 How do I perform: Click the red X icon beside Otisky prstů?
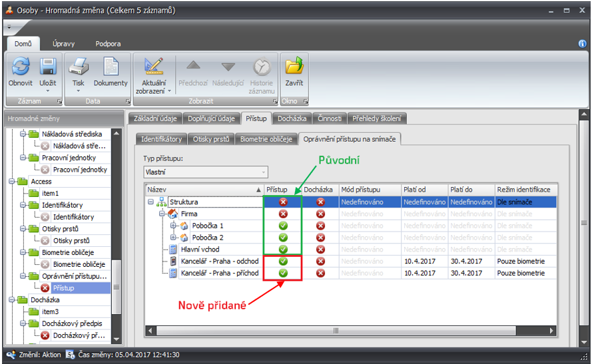[45, 241]
